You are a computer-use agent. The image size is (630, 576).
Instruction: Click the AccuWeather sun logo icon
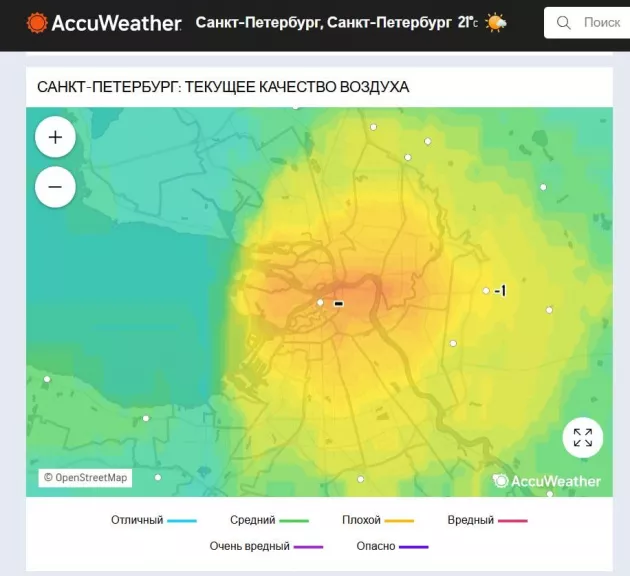click(x=37, y=23)
